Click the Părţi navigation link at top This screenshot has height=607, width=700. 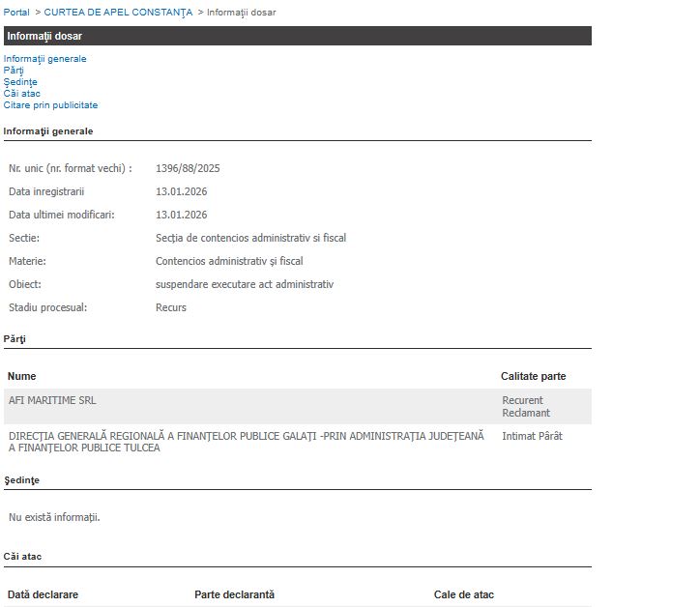click(x=14, y=71)
